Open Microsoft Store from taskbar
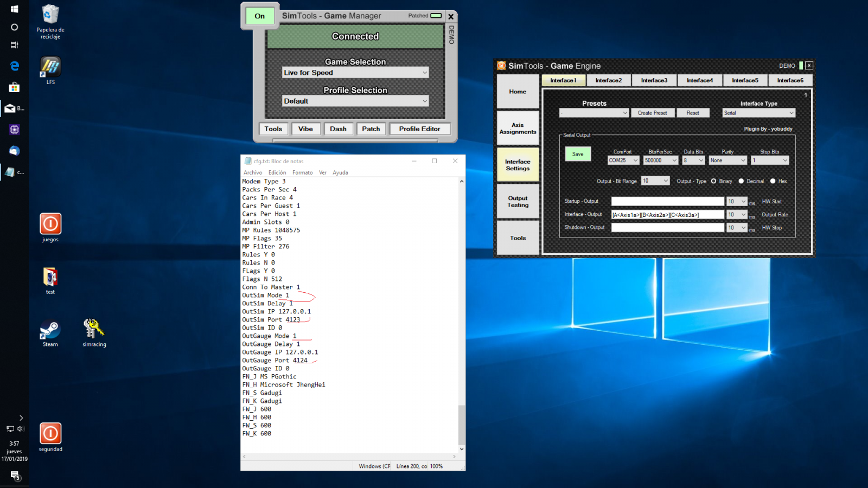The height and width of the screenshot is (488, 868). [x=14, y=87]
